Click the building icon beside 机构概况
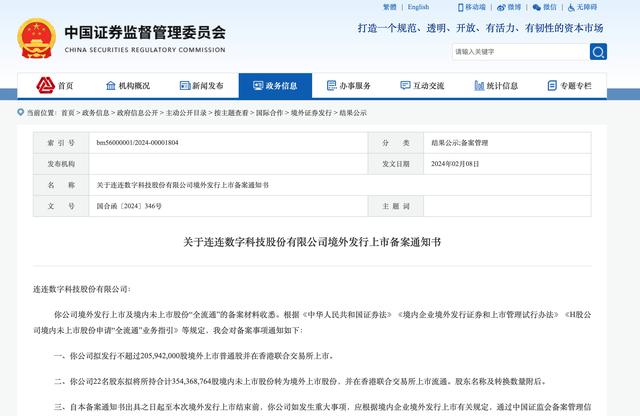The width and height of the screenshot is (640, 416). (x=111, y=85)
